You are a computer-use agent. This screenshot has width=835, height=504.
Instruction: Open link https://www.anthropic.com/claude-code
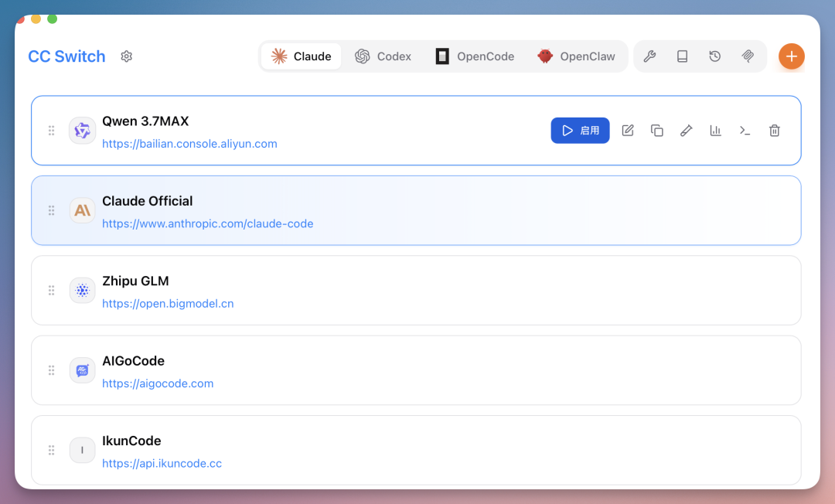[x=208, y=223]
